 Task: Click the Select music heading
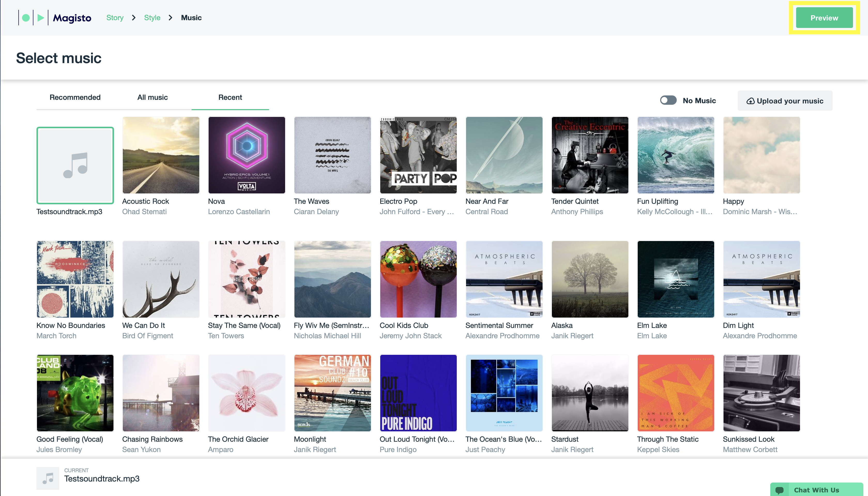click(59, 58)
